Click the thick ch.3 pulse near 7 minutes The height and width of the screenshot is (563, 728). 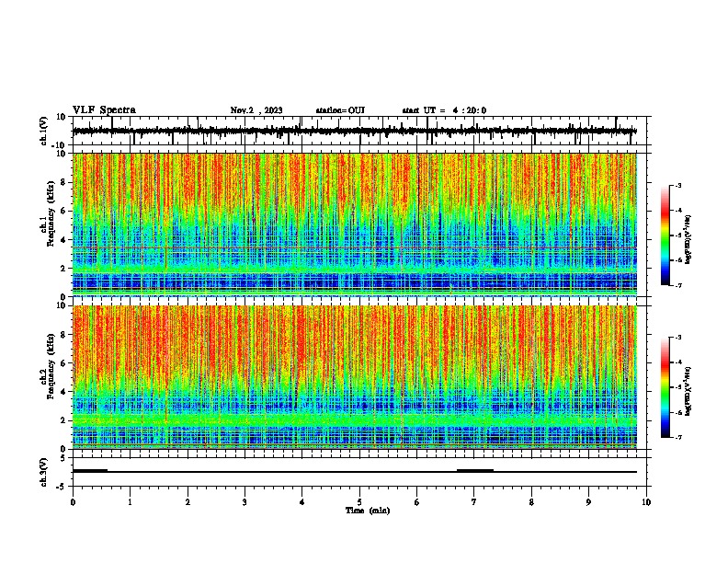coord(475,471)
